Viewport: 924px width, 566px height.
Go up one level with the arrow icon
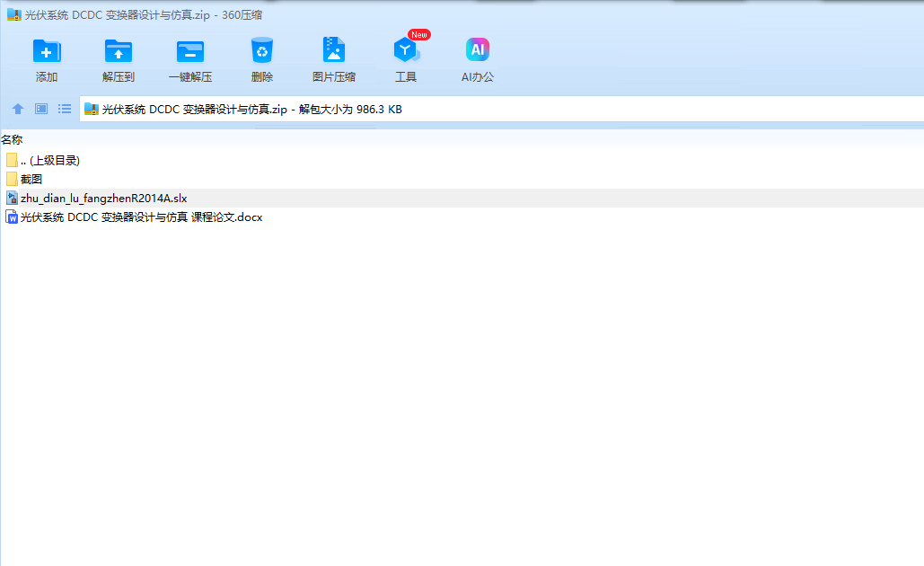tap(18, 109)
